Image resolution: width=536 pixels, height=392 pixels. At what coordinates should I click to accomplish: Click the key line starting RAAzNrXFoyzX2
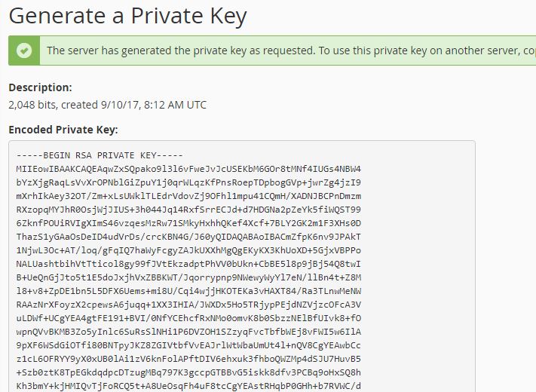[188, 305]
